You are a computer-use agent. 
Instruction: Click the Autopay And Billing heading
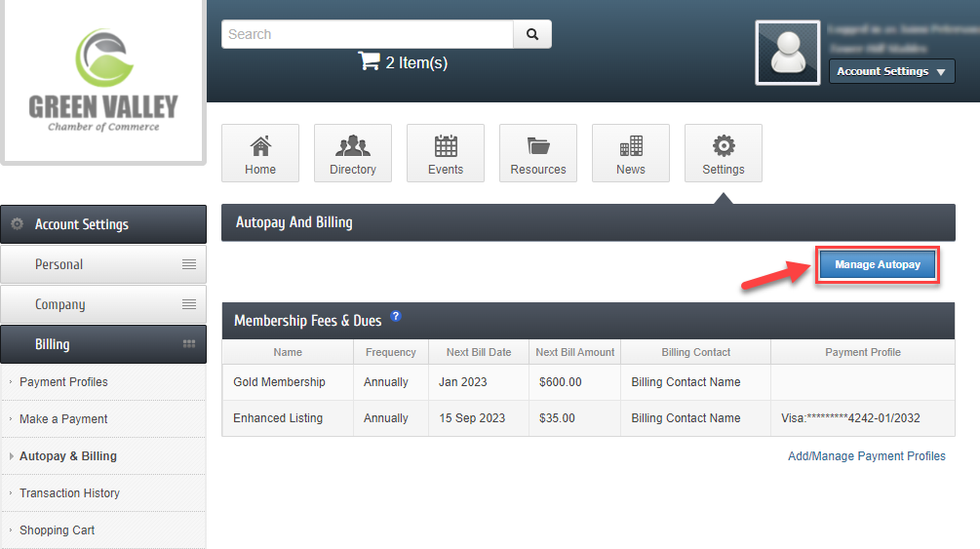294,222
